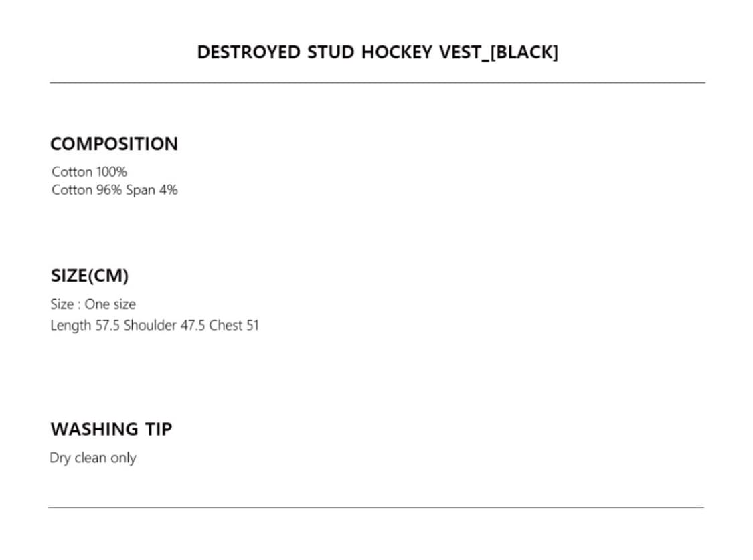
Task: Select the [BLACK] color label in title
Action: tap(524, 53)
